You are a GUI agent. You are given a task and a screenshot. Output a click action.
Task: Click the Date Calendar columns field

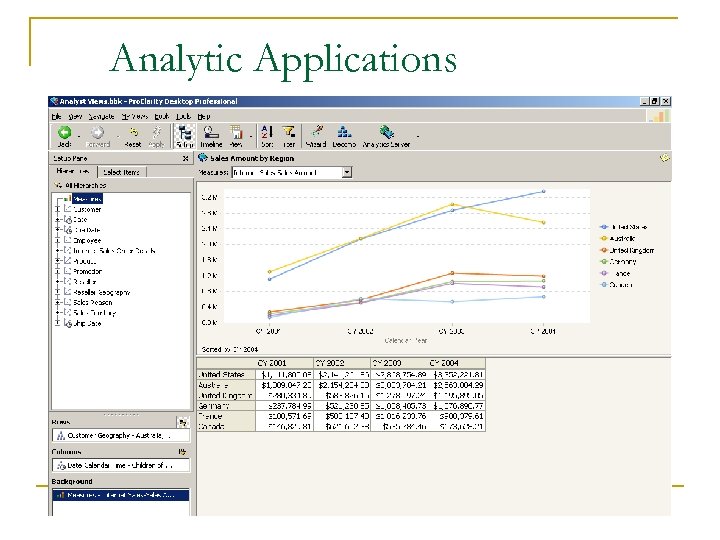(121, 465)
